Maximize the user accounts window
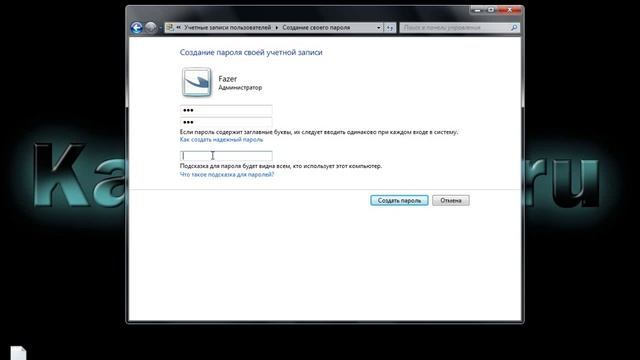This screenshot has width=640, height=360. 491,10
